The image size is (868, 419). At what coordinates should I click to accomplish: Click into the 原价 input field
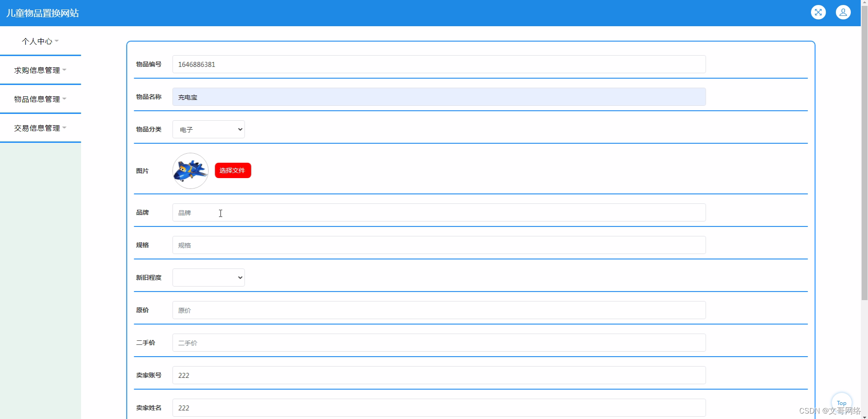coord(439,310)
